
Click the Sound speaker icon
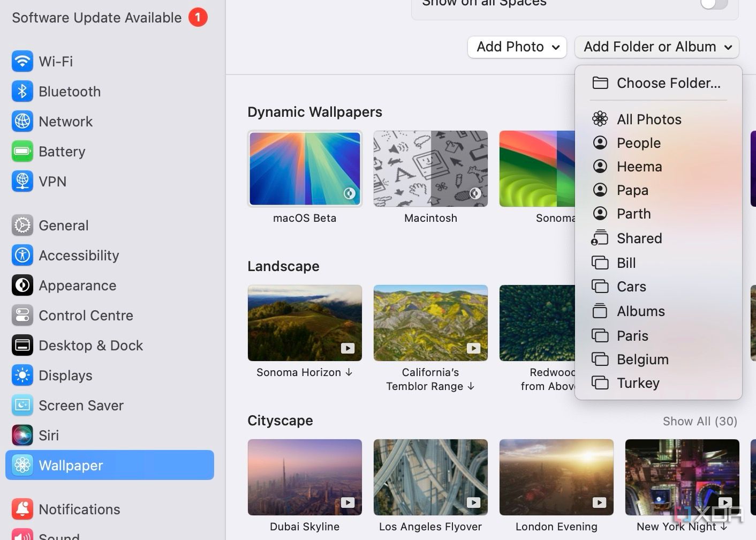click(x=22, y=535)
